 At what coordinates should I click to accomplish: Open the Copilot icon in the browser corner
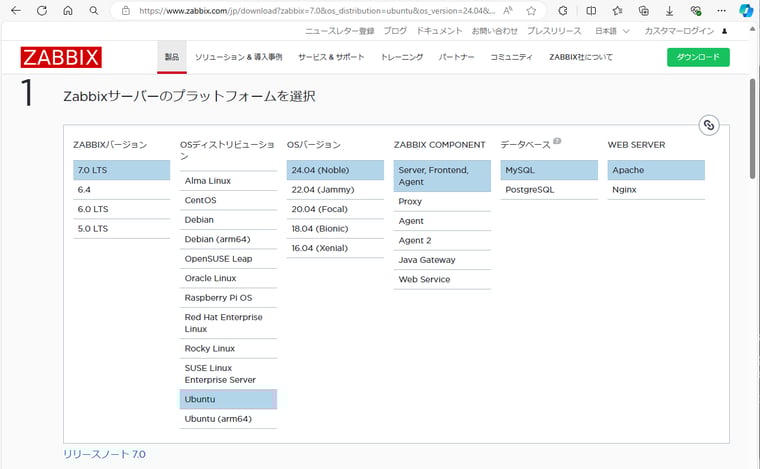point(746,11)
